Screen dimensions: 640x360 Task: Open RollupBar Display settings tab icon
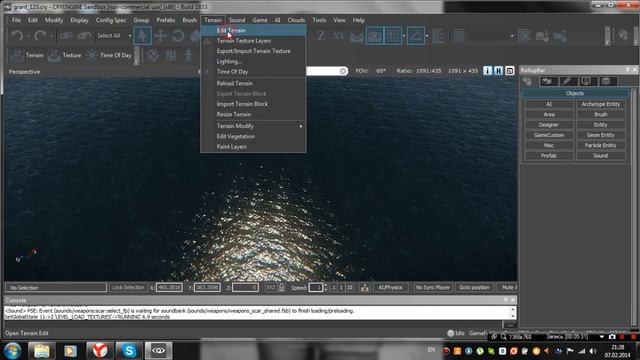[587, 81]
